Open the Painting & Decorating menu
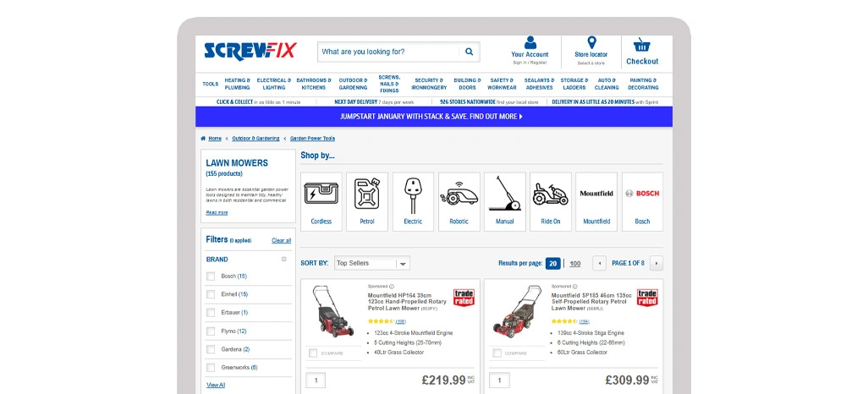This screenshot has height=394, width=868. click(643, 84)
